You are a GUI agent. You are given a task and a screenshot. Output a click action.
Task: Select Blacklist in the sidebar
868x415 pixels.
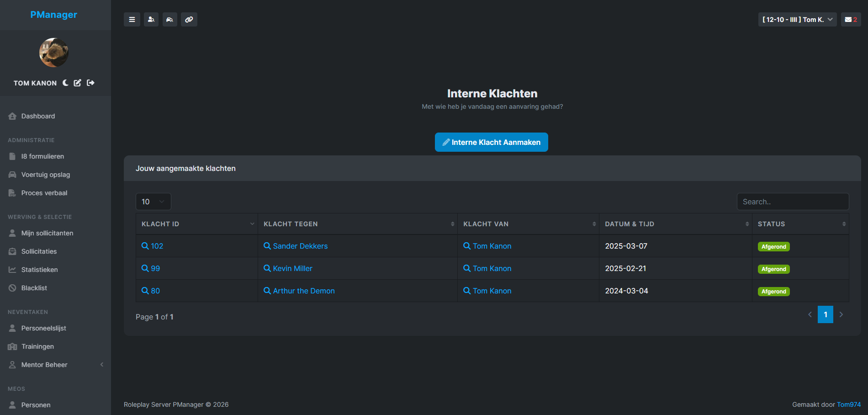click(x=34, y=287)
